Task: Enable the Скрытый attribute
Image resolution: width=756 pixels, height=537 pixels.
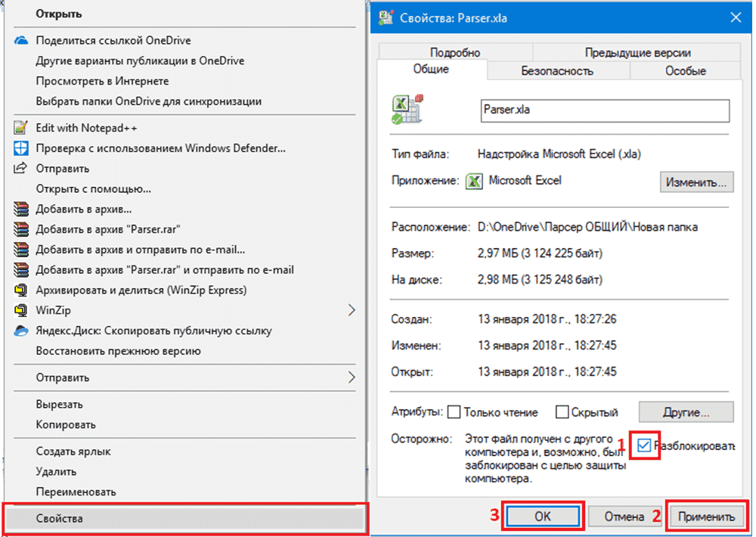Action: (x=562, y=412)
